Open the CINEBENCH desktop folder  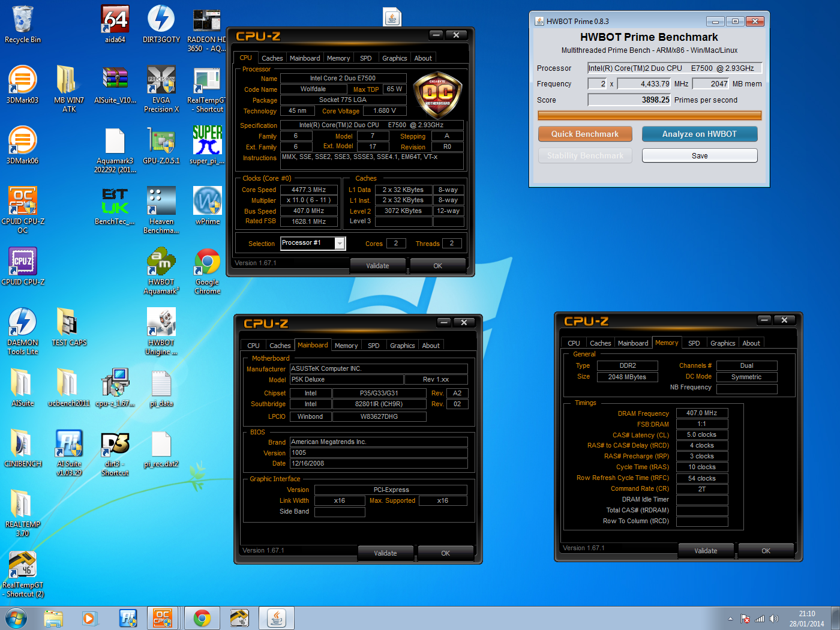click(23, 449)
